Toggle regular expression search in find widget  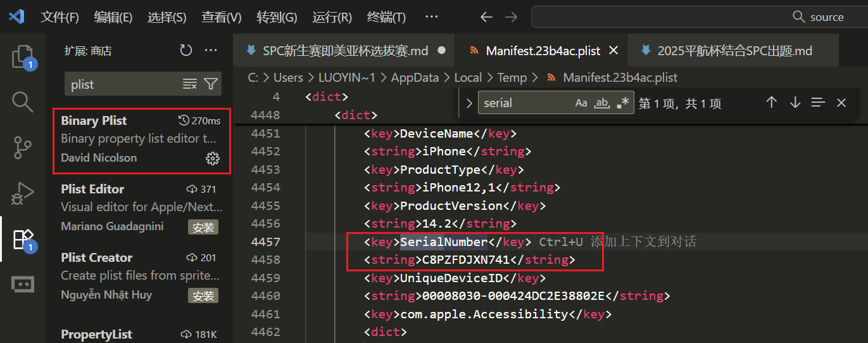click(622, 103)
